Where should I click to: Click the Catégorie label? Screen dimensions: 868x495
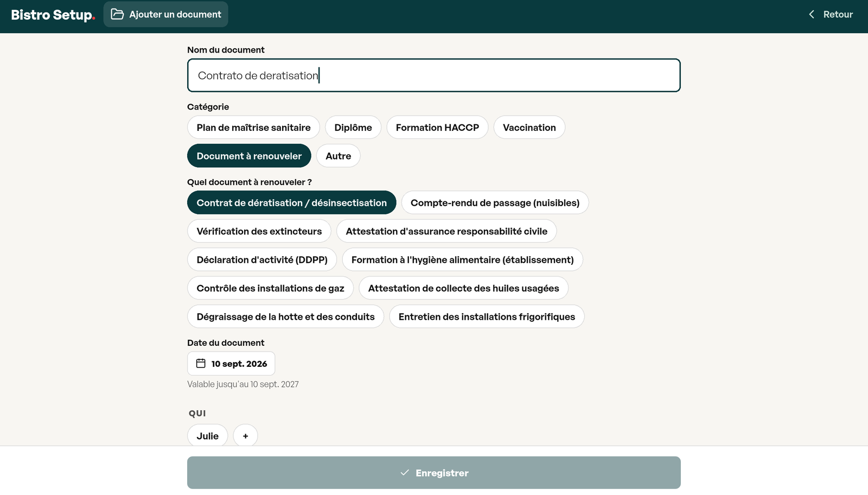(x=208, y=107)
